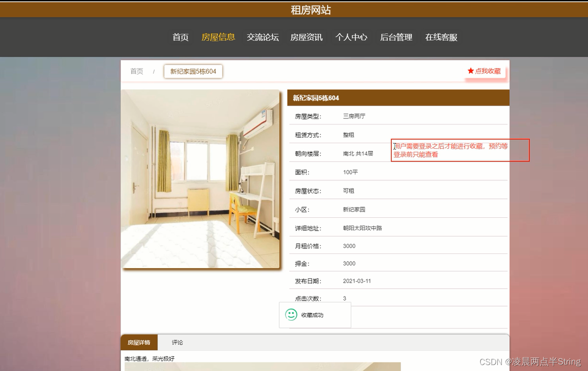Click the 详细地址 label
Viewport: 588px width, 371px height.
[x=308, y=228]
